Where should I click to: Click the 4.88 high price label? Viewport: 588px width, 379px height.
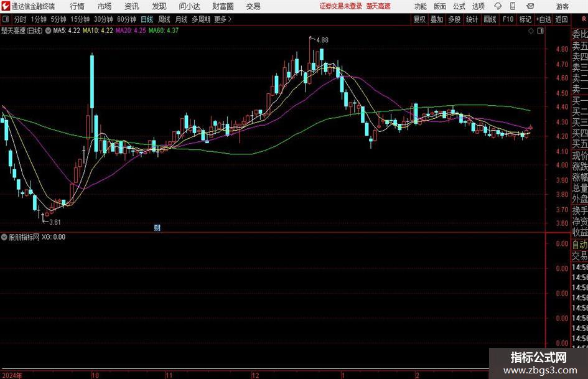(x=322, y=40)
